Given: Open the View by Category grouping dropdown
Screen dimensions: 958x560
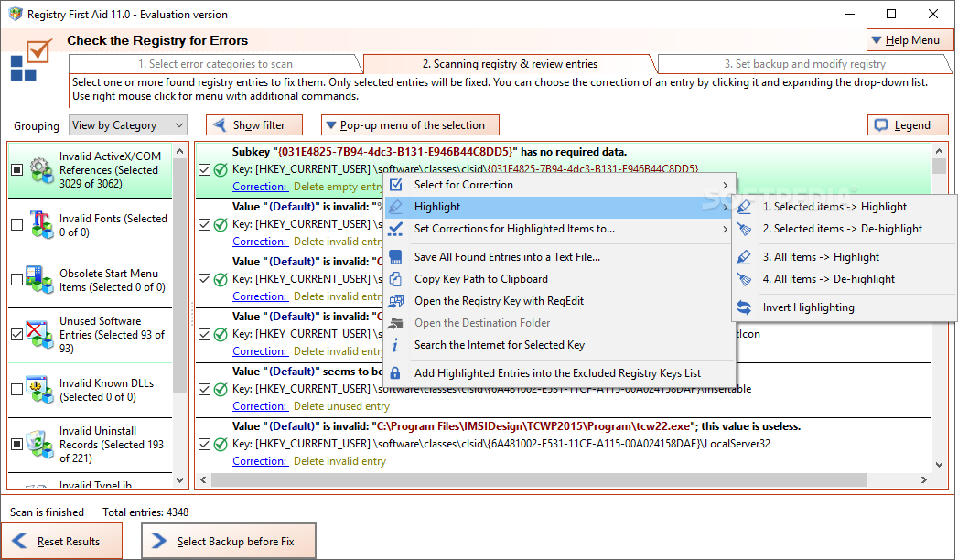Looking at the screenshot, I should (128, 125).
